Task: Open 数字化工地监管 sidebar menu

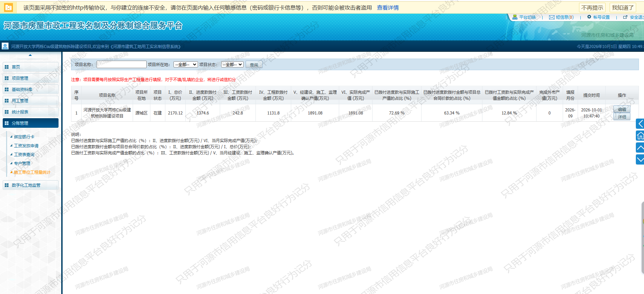Action: point(31,185)
